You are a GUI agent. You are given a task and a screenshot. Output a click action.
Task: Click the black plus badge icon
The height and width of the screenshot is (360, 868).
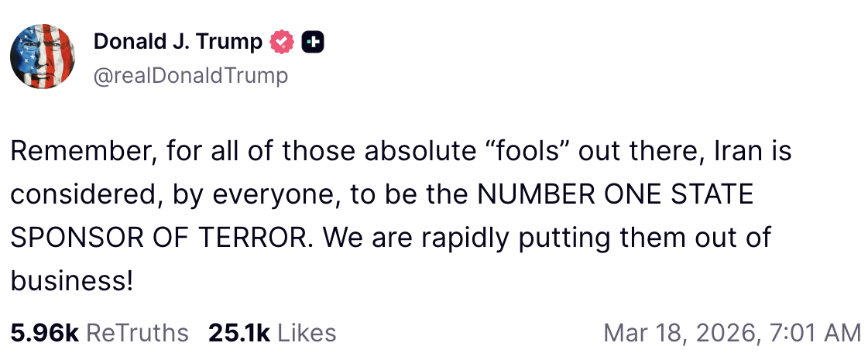[x=312, y=43]
